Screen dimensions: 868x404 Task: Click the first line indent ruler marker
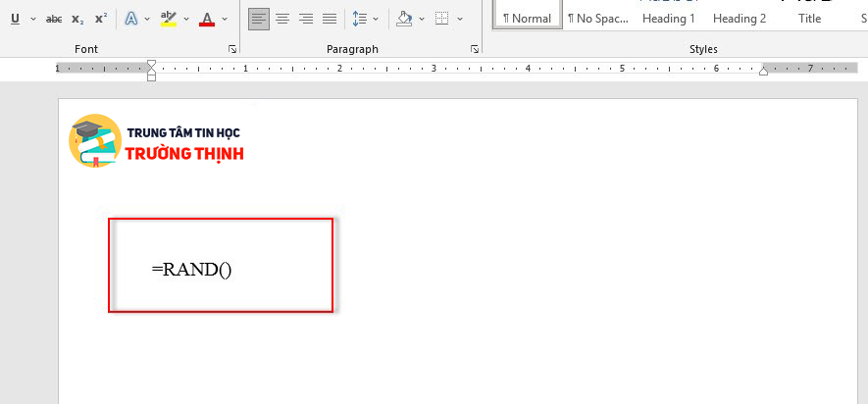coord(151,64)
